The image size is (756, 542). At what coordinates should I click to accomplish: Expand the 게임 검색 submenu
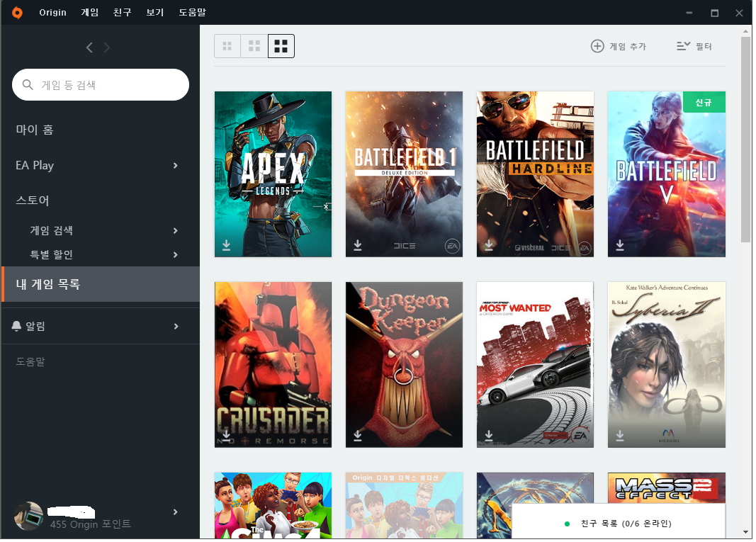(176, 230)
